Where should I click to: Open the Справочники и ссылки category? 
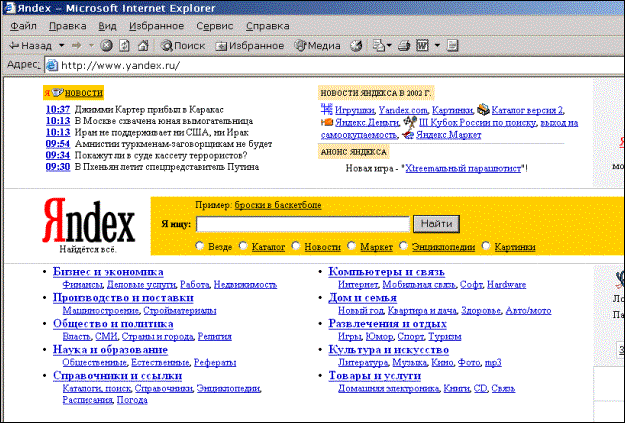118,376
